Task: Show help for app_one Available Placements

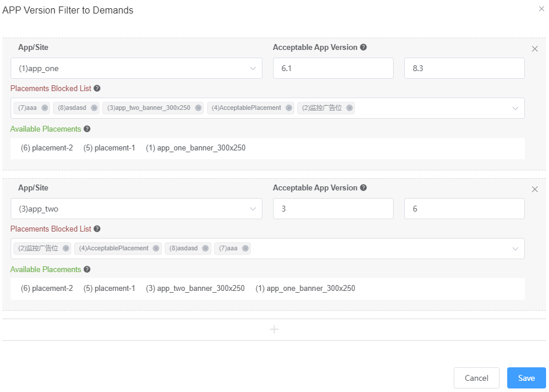Action: (87, 129)
